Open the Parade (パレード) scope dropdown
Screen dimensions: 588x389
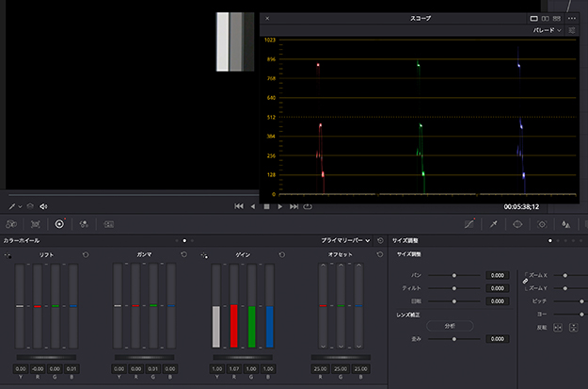546,30
